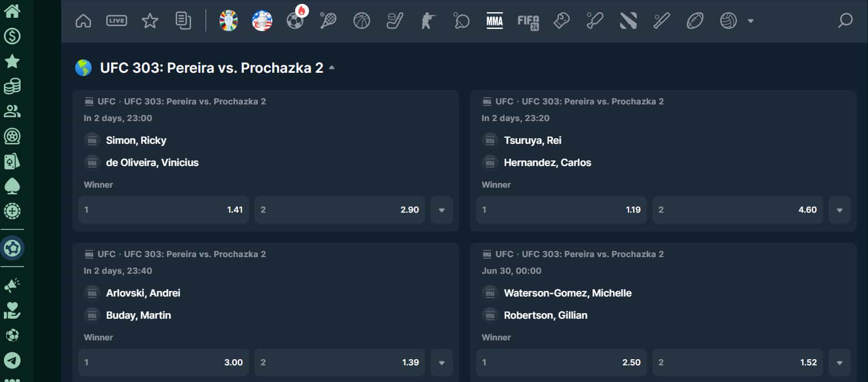Open the LIVE events section
This screenshot has width=868, height=382.
pyautogui.click(x=117, y=21)
